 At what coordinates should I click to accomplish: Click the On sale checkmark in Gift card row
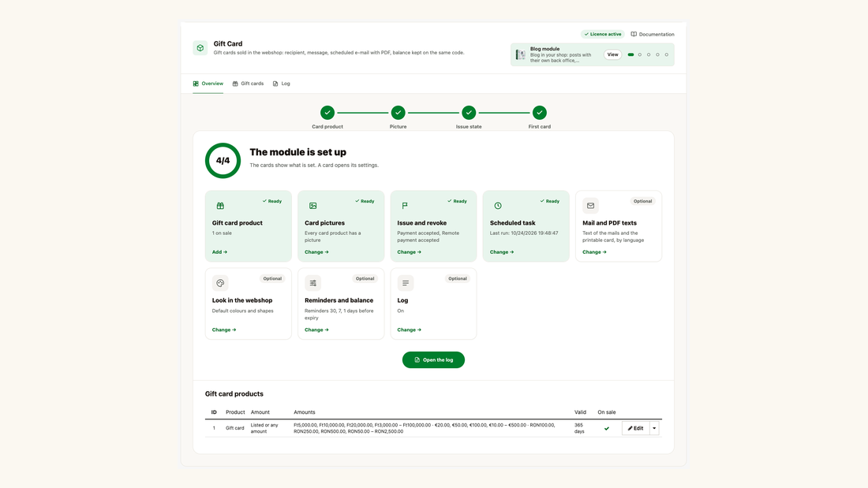pos(607,428)
